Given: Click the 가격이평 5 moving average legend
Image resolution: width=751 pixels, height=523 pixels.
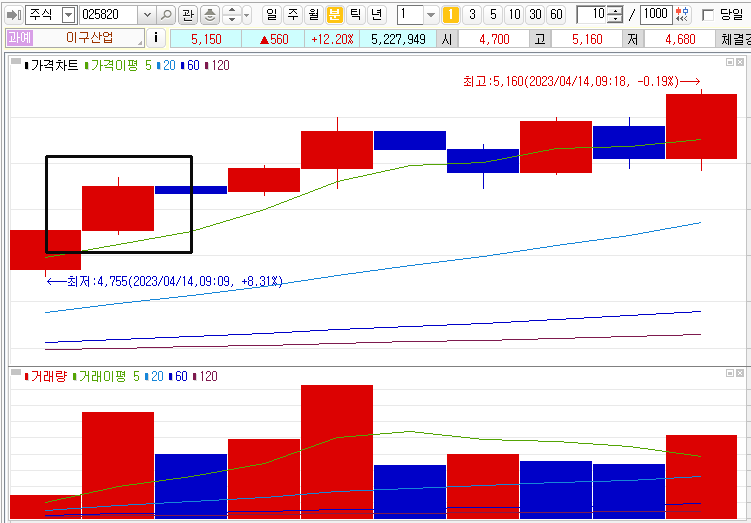Looking at the screenshot, I should (x=118, y=66).
